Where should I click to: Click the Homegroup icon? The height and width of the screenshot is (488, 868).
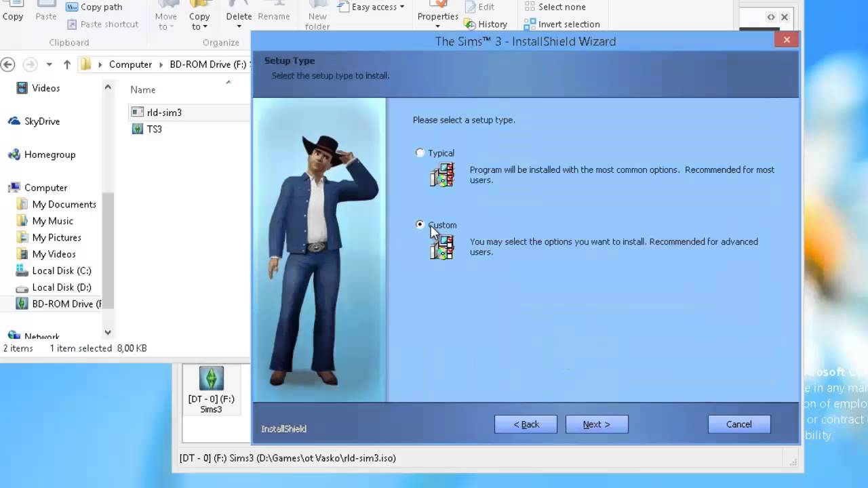coord(14,155)
